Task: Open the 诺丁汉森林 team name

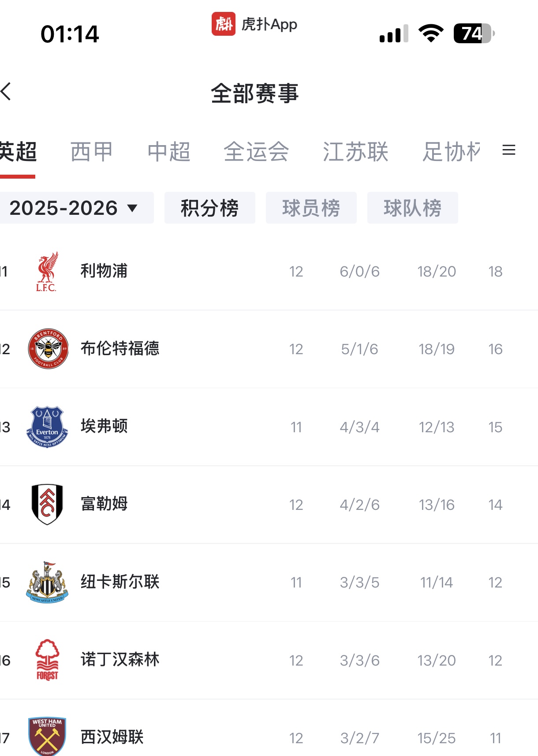Action: pos(120,660)
